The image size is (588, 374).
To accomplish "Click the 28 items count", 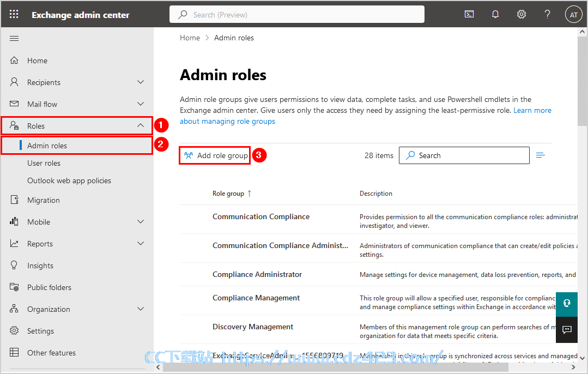I will [x=379, y=155].
